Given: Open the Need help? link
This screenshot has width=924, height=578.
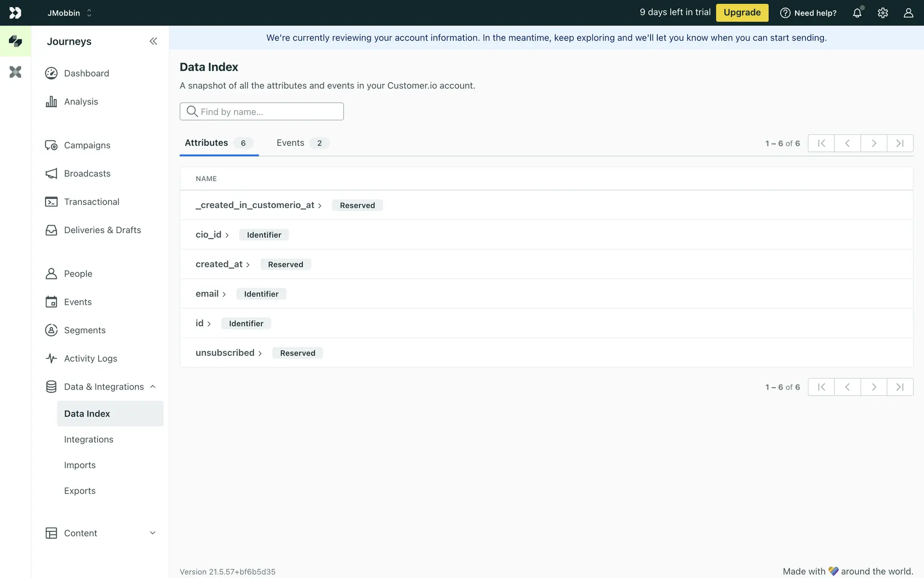Looking at the screenshot, I should click(x=808, y=13).
